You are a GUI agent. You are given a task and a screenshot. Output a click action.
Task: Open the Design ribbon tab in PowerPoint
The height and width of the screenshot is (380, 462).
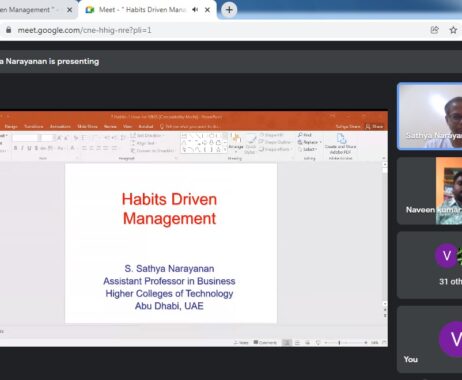(x=11, y=127)
